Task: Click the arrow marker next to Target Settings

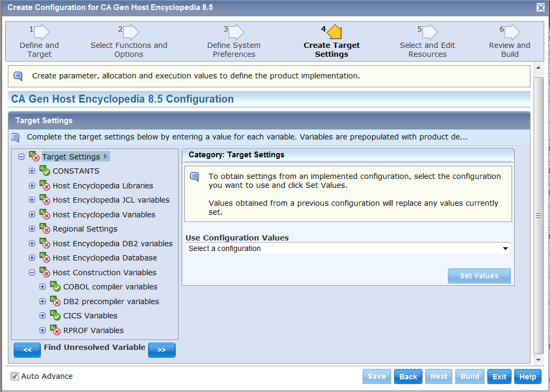Action: (105, 156)
